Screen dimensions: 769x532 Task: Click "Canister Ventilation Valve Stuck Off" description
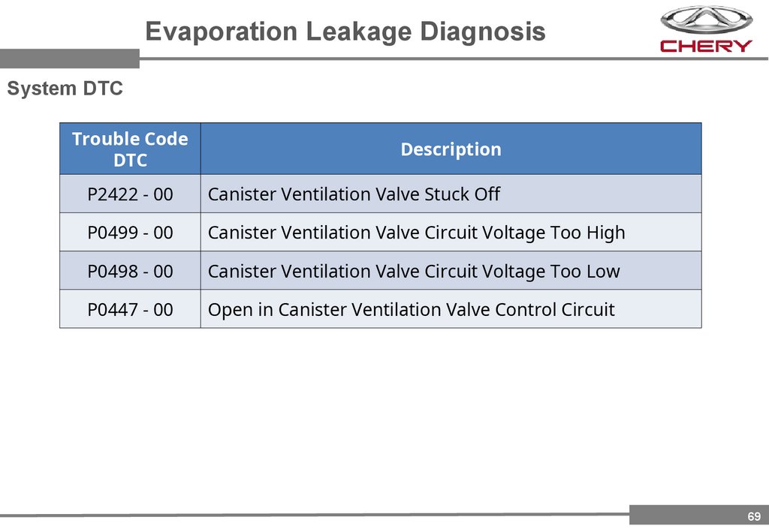[354, 194]
